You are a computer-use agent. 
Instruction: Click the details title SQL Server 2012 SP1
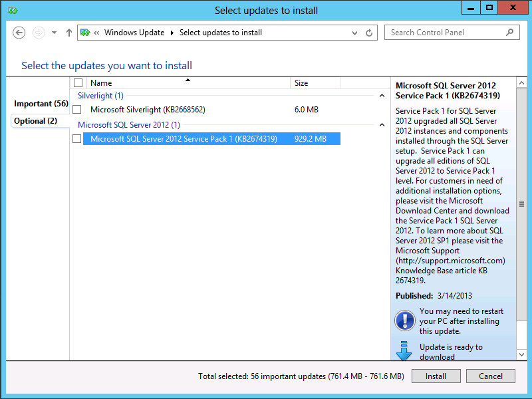click(x=448, y=90)
